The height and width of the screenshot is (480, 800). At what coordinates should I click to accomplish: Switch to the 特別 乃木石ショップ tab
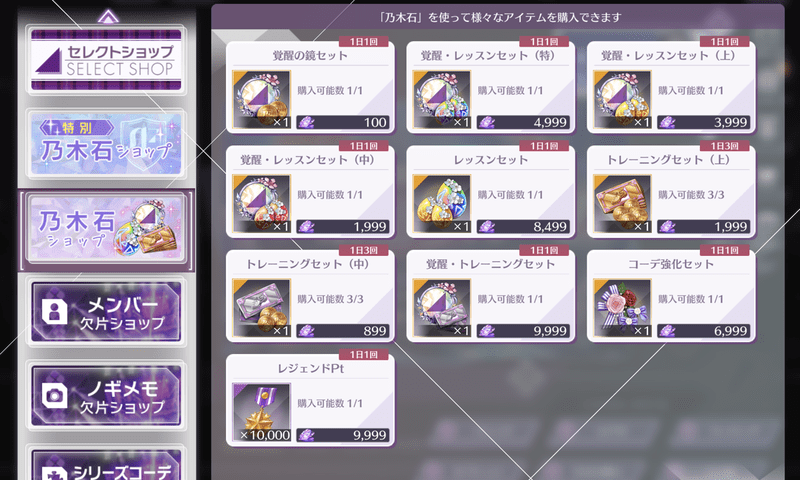[x=106, y=144]
